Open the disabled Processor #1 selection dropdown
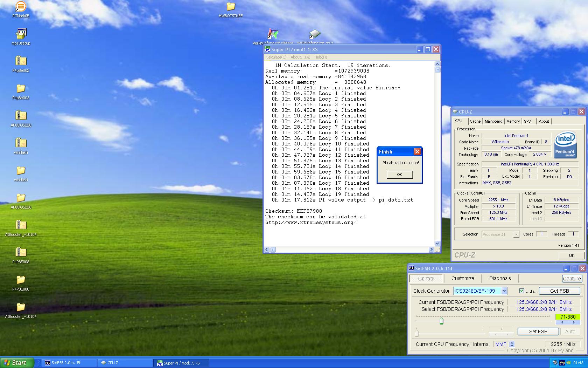The width and height of the screenshot is (588, 368). (x=516, y=234)
